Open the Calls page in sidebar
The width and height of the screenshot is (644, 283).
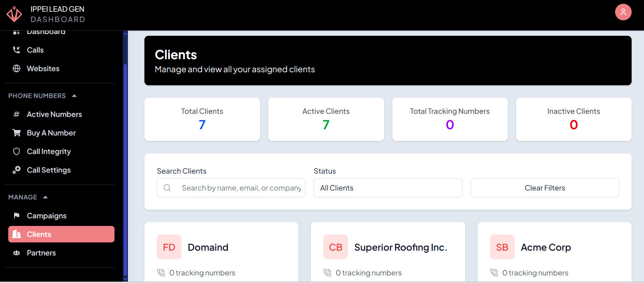coord(61,50)
